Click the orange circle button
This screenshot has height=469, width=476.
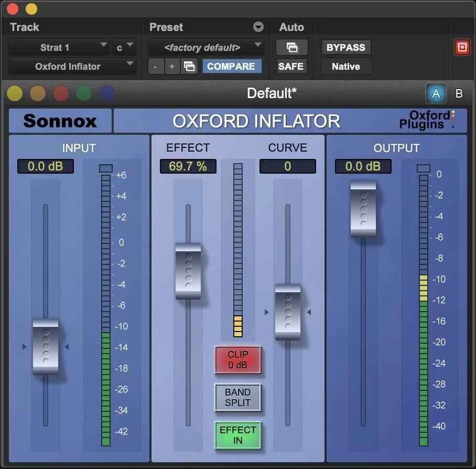[x=38, y=93]
